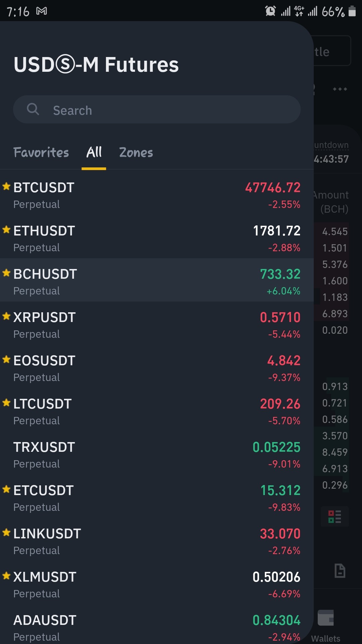Switch to the Favorites tab
The width and height of the screenshot is (362, 644).
41,153
